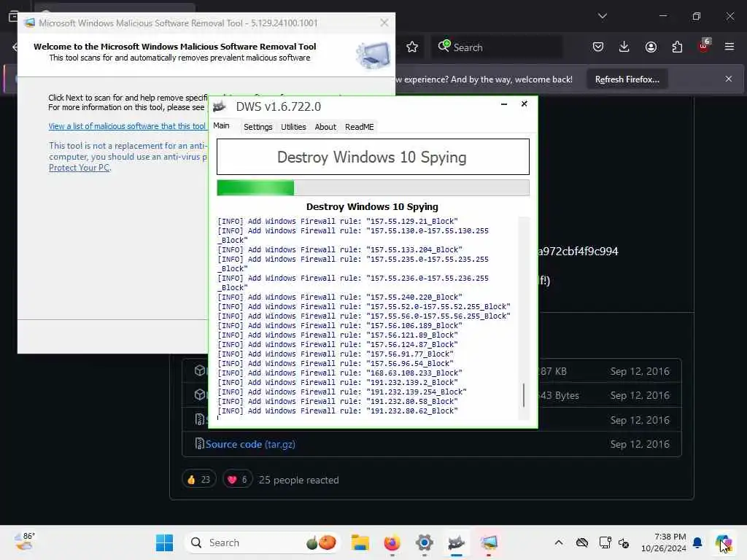Click the Destroy Windows 10 Spying button

click(x=373, y=157)
